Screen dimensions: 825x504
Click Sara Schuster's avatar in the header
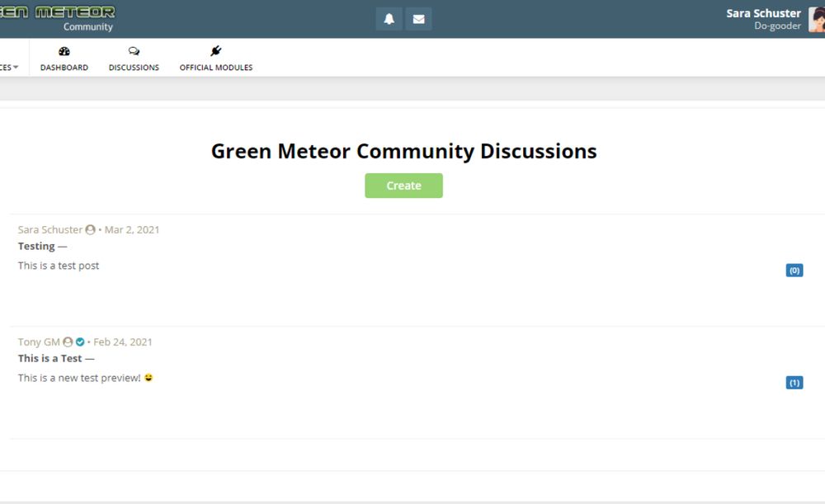817,19
